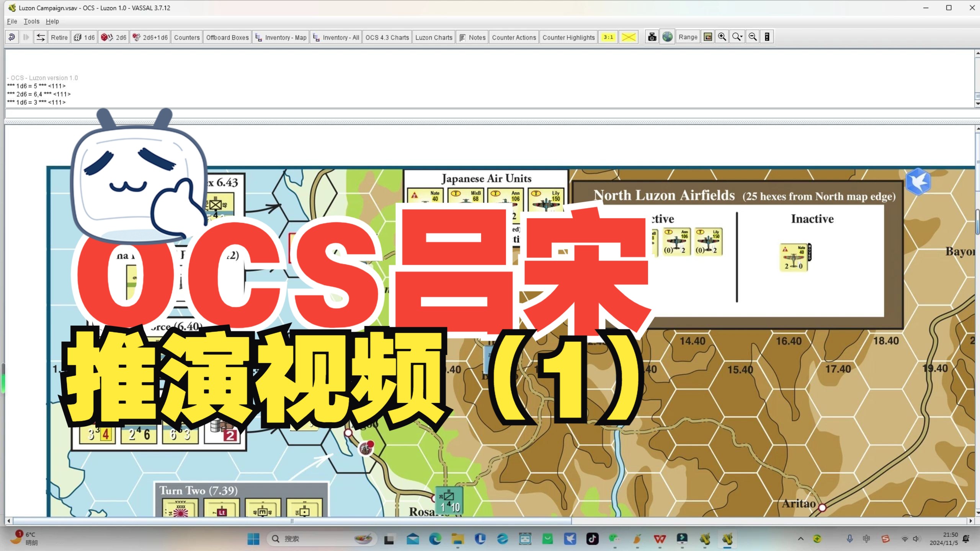Click the mark-moved toolbar icon

coord(767,37)
